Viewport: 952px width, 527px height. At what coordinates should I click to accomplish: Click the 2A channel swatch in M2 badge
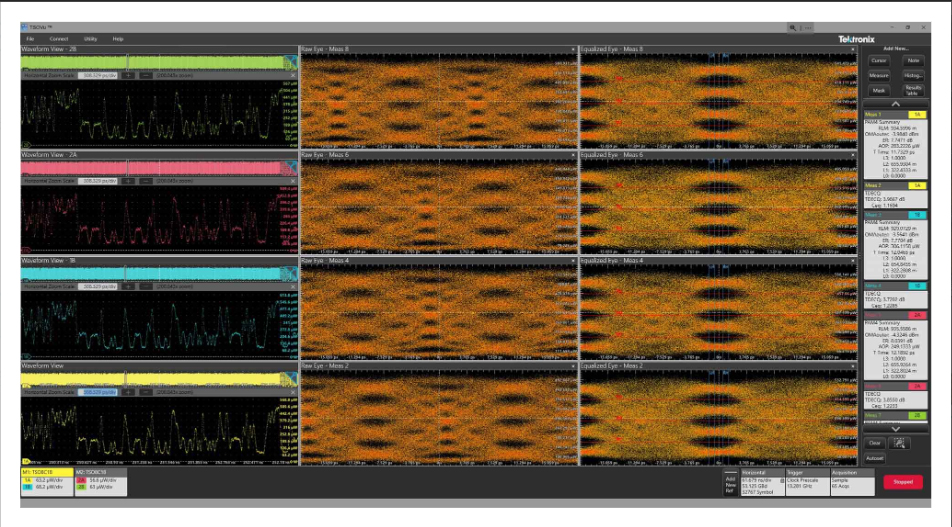pyautogui.click(x=81, y=480)
